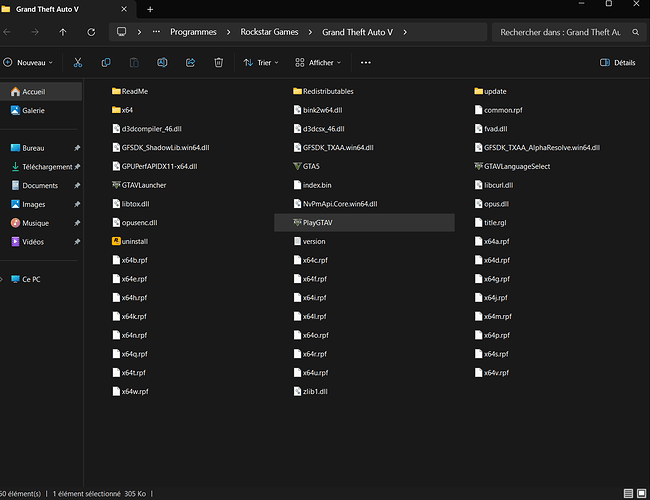This screenshot has width=650, height=500.
Task: Select the file NvPmApi.Core.win64.dll
Action: [335, 204]
